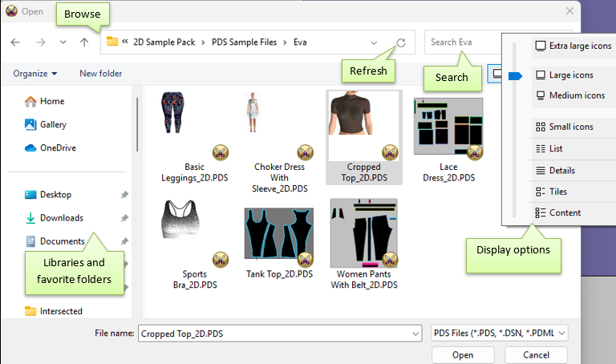The width and height of the screenshot is (616, 364).
Task: Open the File name history dropdown
Action: 414,333
